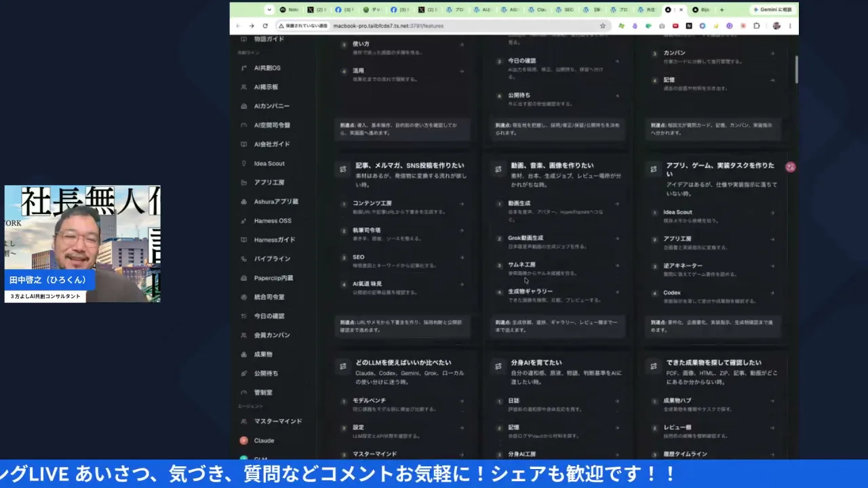The width and height of the screenshot is (868, 488).
Task: Open パイプライン icon in sidebar
Action: (x=244, y=259)
